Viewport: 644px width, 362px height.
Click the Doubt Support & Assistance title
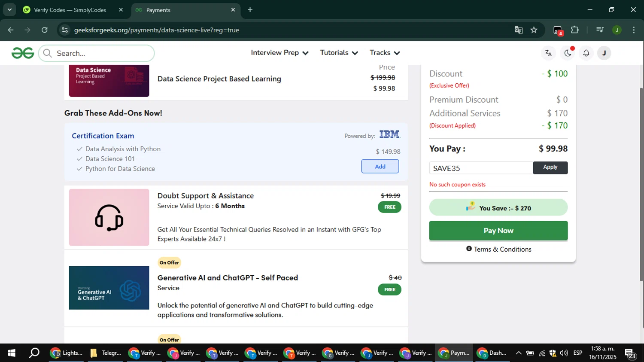click(x=206, y=196)
